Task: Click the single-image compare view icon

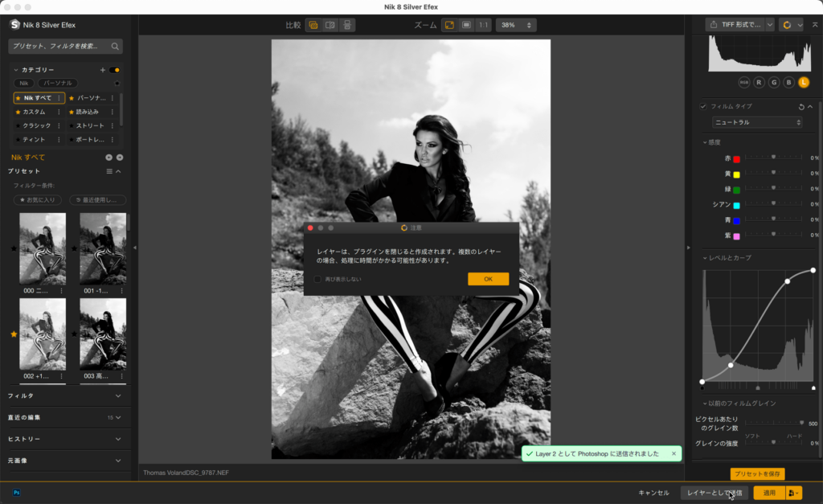Action: 313,25
